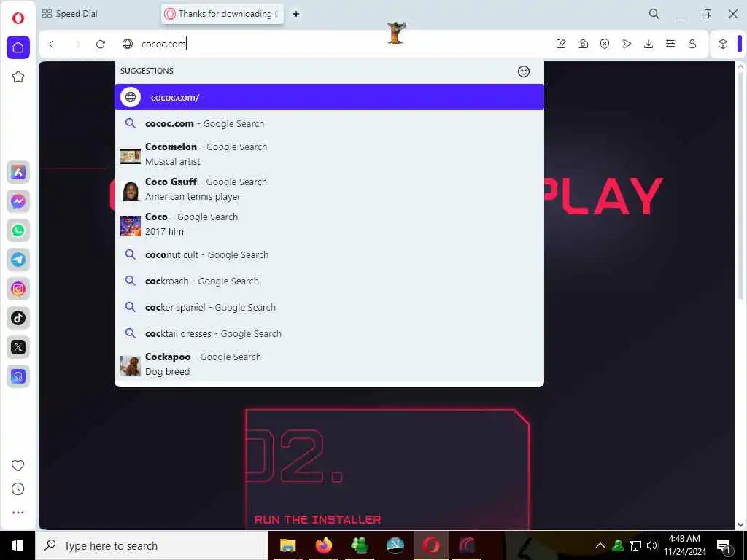Open File Explorer from the taskbar
The width and height of the screenshot is (747, 560).
point(287,545)
